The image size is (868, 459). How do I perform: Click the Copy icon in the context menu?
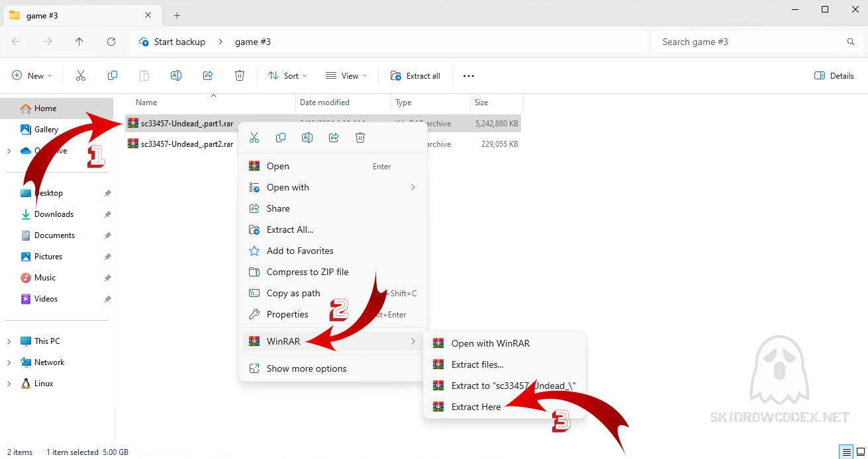point(281,138)
